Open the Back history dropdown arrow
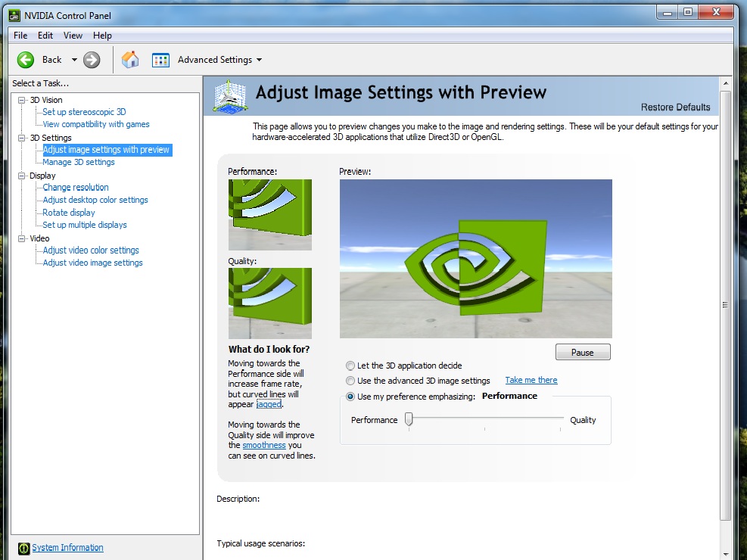The image size is (747, 560). [74, 60]
